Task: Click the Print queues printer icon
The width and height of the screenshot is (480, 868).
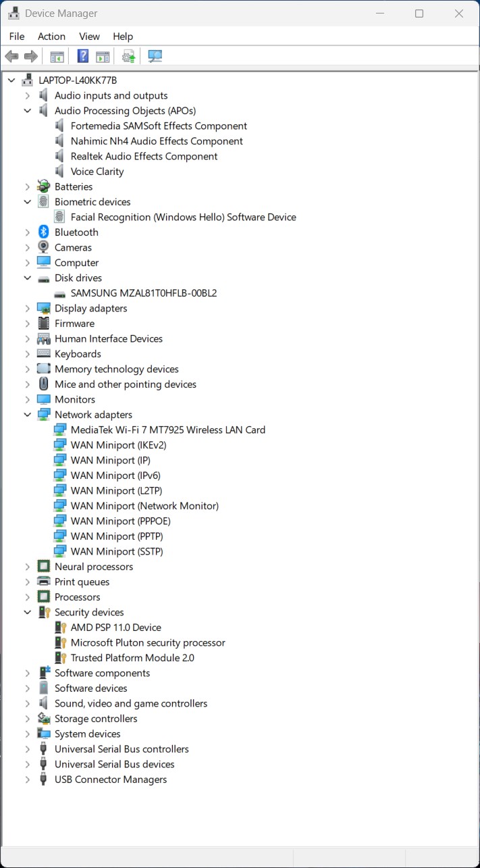Action: click(44, 582)
